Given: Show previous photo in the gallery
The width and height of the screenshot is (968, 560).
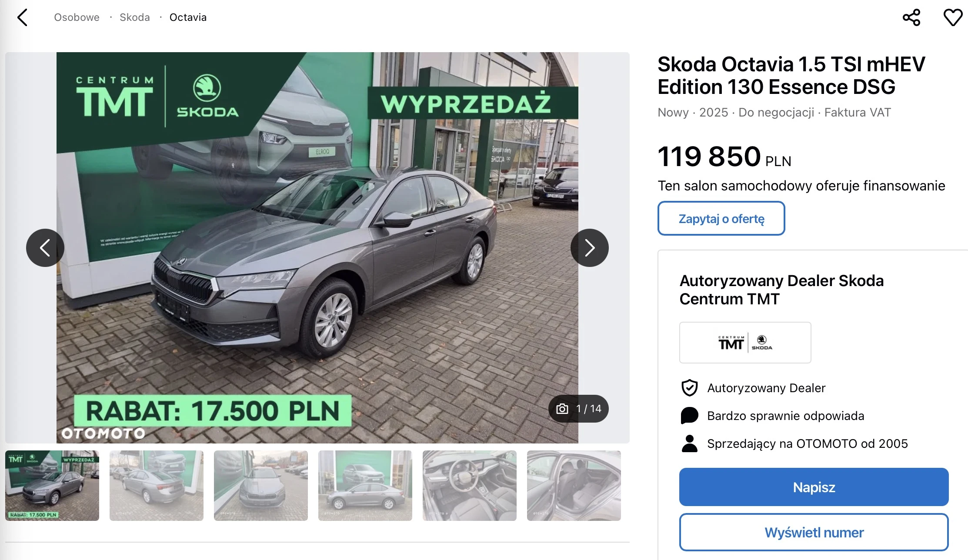Looking at the screenshot, I should point(45,248).
